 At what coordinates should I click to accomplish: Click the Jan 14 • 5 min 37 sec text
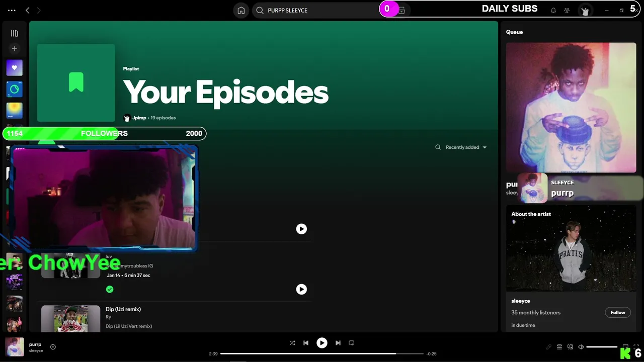[128, 275]
